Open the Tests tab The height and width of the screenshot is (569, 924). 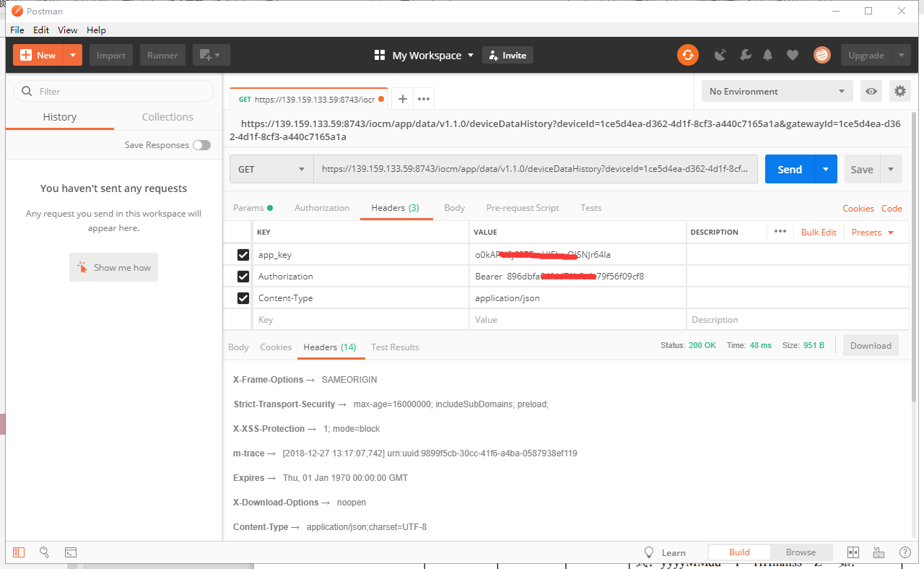click(x=590, y=207)
